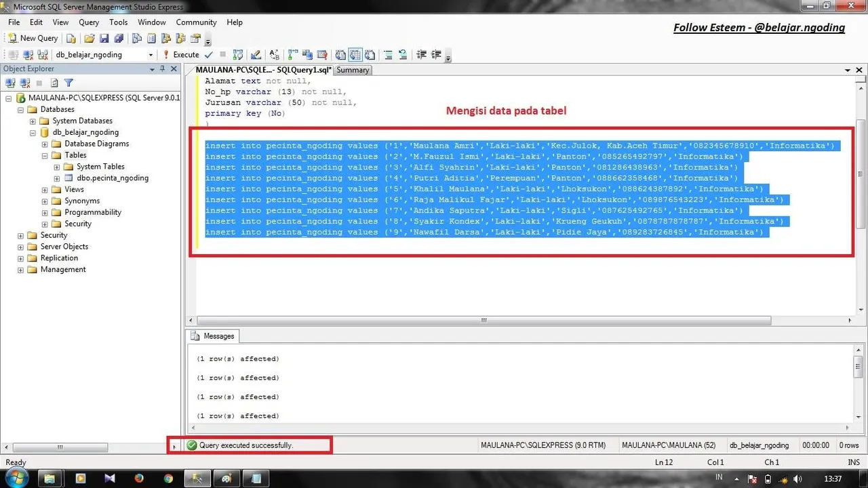Click the Execute button

181,55
